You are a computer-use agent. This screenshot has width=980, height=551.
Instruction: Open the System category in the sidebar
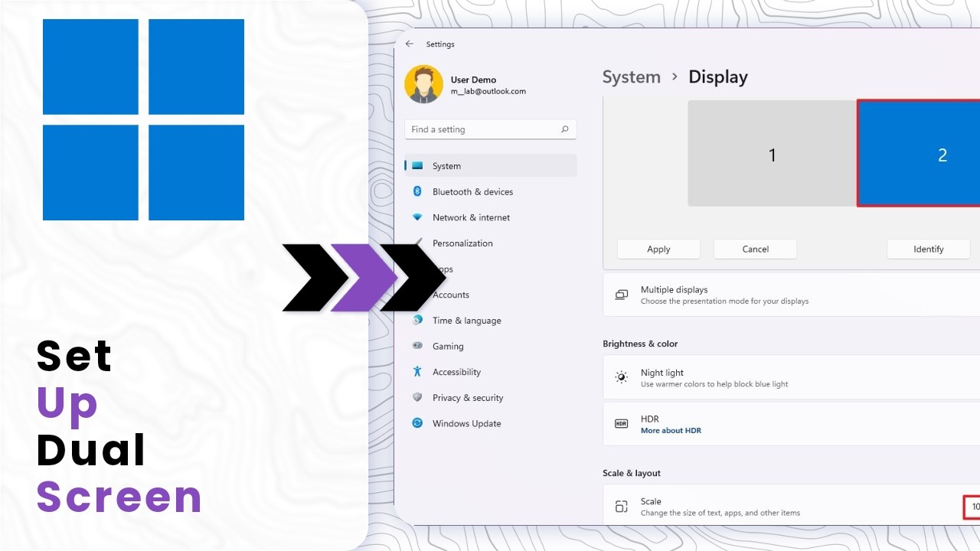[491, 166]
